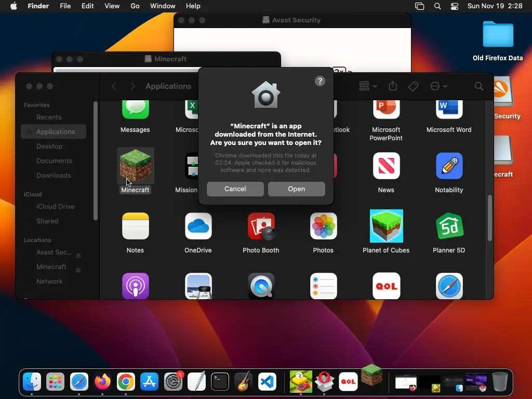Image resolution: width=532 pixels, height=399 pixels.
Task: Select the Podcasts app icon
Action: [x=136, y=286]
